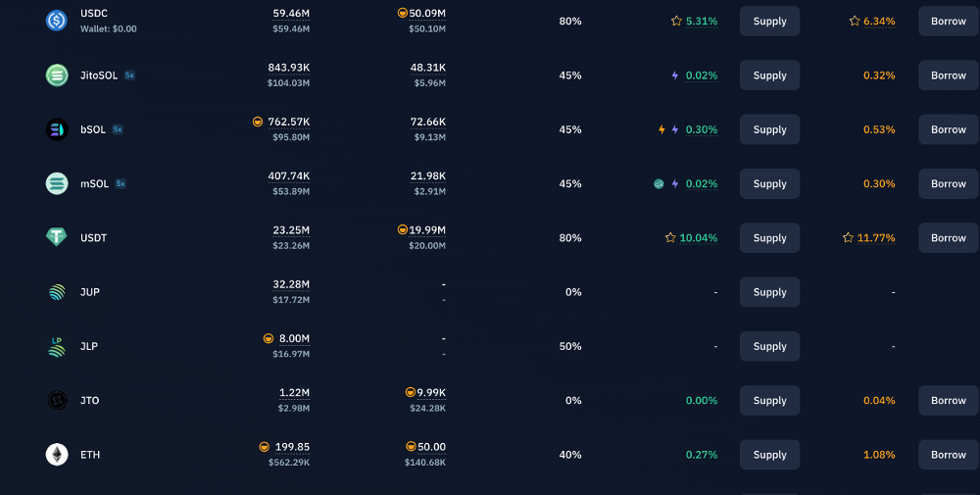Click the JitoSOL token icon
This screenshot has height=495, width=980.
57,75
